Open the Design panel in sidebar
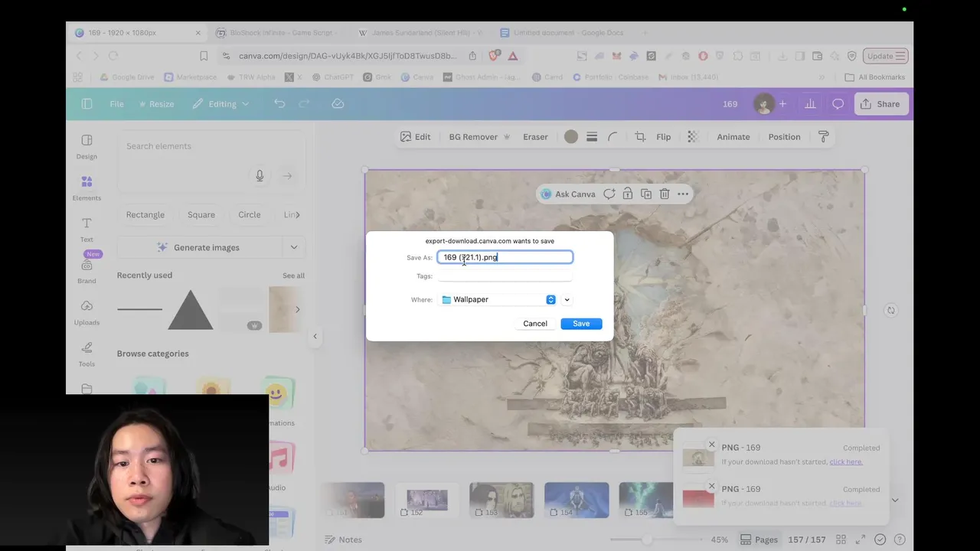 [x=87, y=146]
